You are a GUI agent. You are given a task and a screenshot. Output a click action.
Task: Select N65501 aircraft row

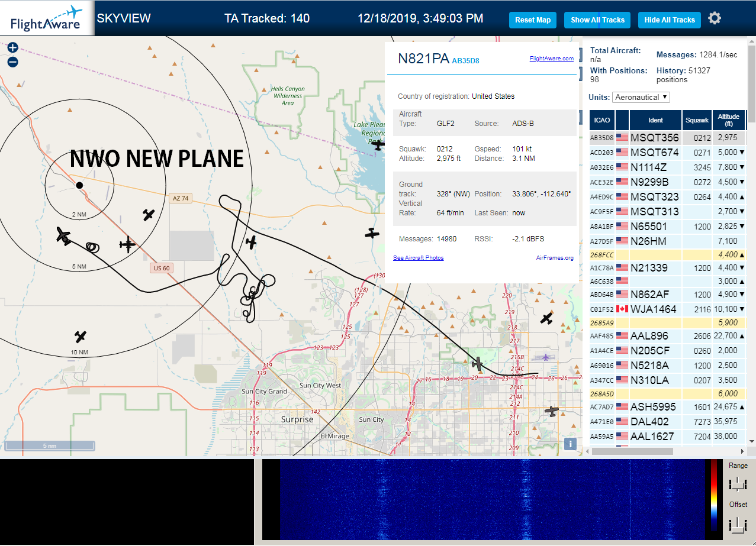[667, 226]
